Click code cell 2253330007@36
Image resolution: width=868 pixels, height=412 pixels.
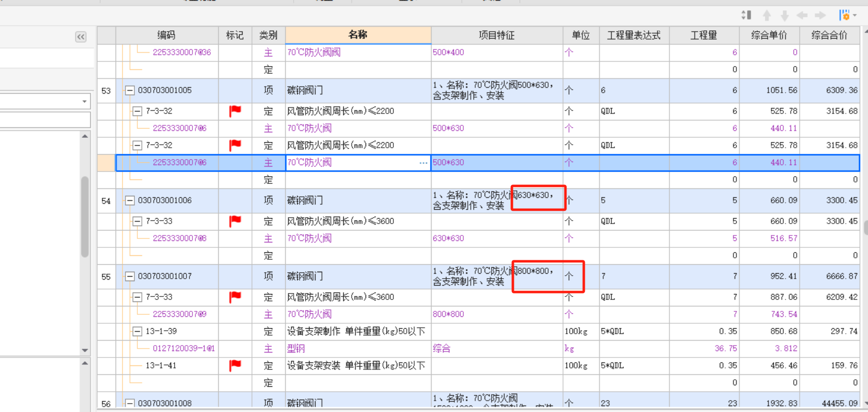tap(182, 52)
